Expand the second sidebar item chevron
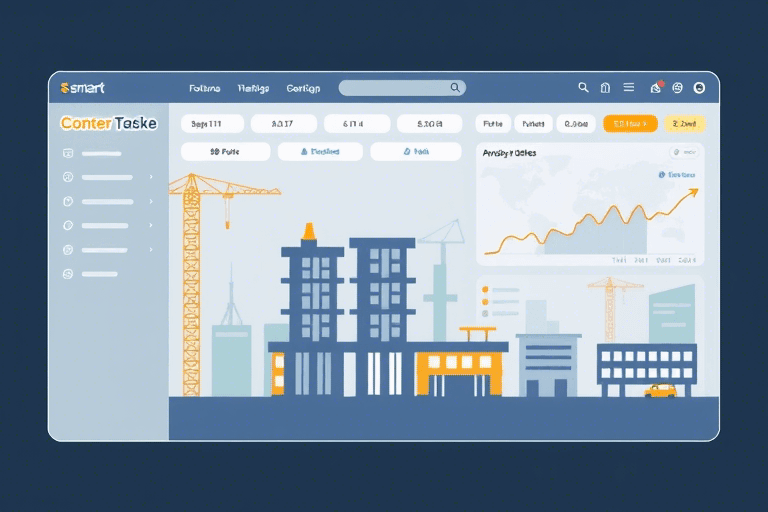Viewport: 768px width, 512px height. (151, 177)
